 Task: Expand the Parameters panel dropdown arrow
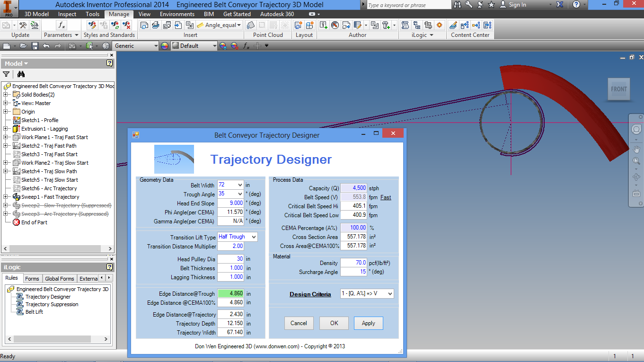pos(76,35)
